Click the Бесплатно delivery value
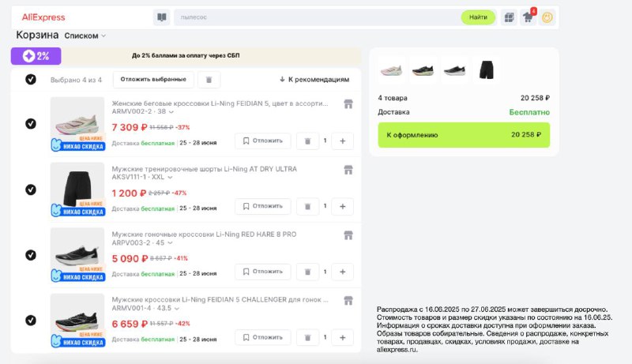 [529, 112]
